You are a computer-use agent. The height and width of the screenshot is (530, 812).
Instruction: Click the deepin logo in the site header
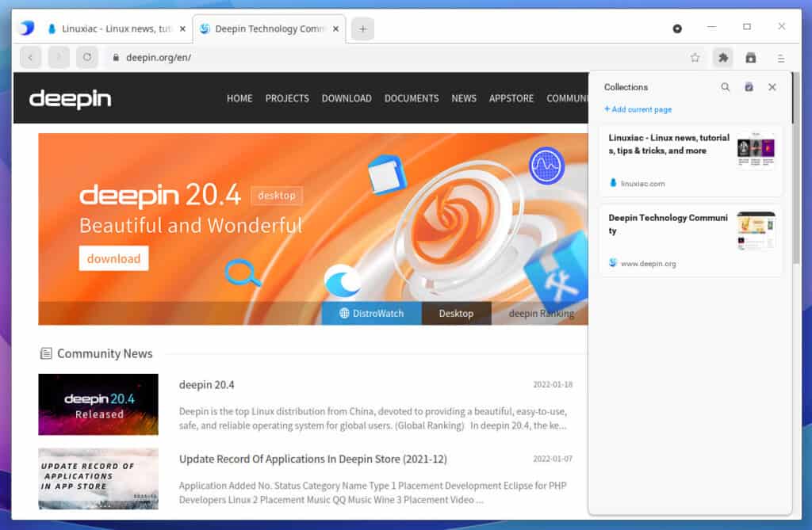click(x=71, y=98)
